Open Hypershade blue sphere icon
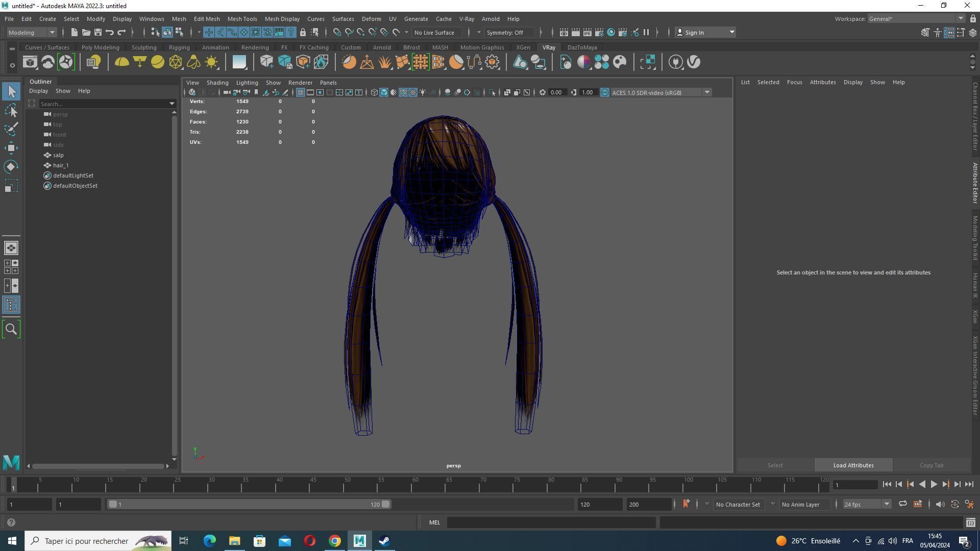The width and height of the screenshot is (980, 551). pyautogui.click(x=610, y=32)
